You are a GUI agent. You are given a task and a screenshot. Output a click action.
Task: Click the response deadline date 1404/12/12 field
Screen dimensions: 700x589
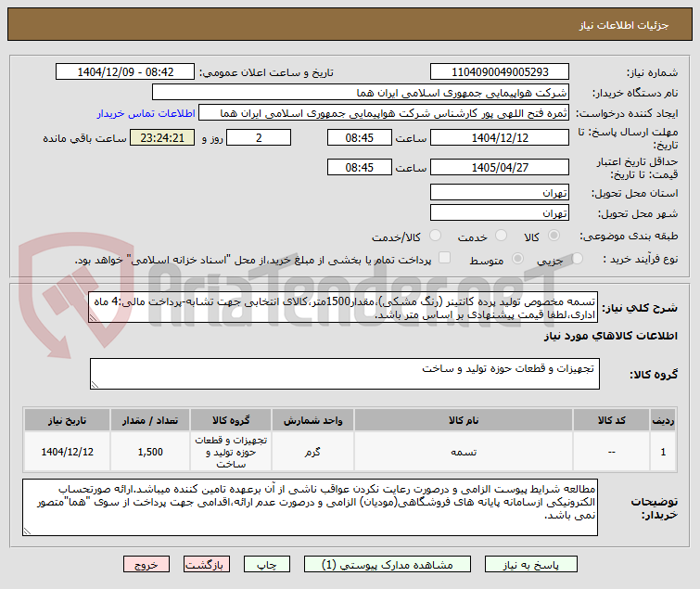(x=500, y=137)
